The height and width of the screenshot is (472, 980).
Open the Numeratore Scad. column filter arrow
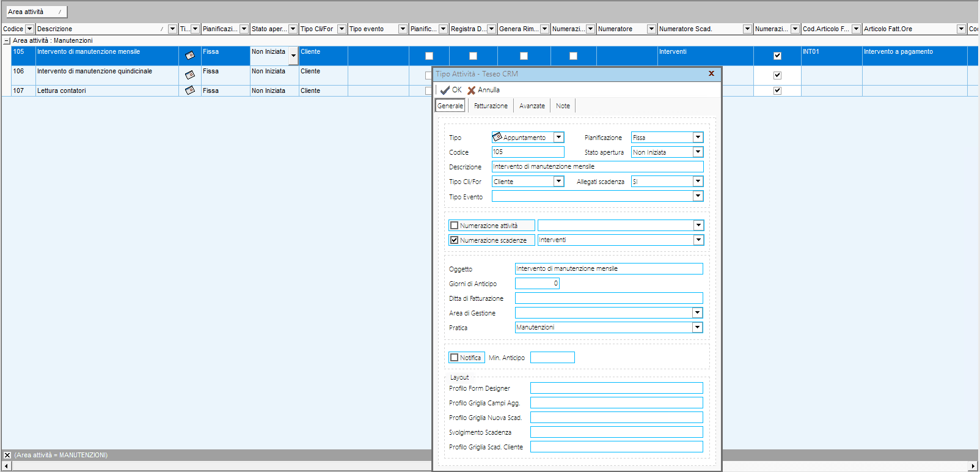[747, 29]
